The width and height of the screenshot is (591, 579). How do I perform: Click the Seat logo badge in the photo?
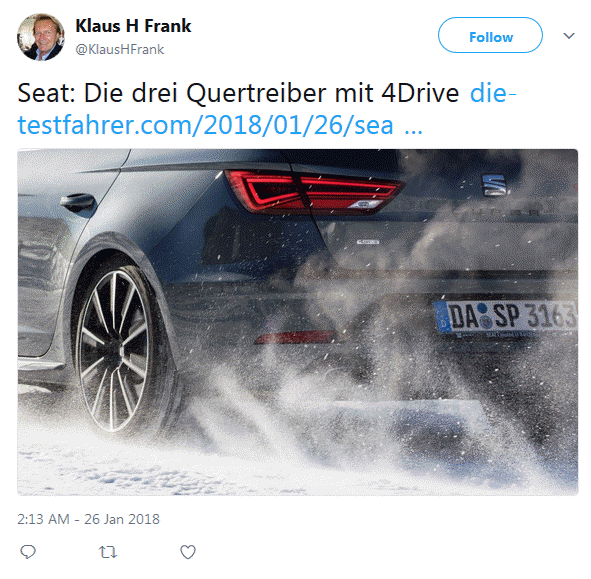click(494, 185)
